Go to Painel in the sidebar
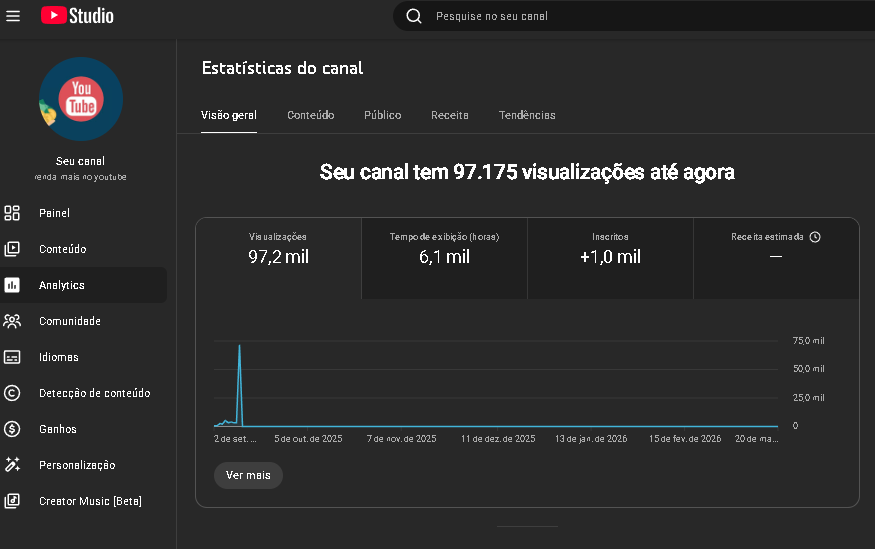 (55, 213)
